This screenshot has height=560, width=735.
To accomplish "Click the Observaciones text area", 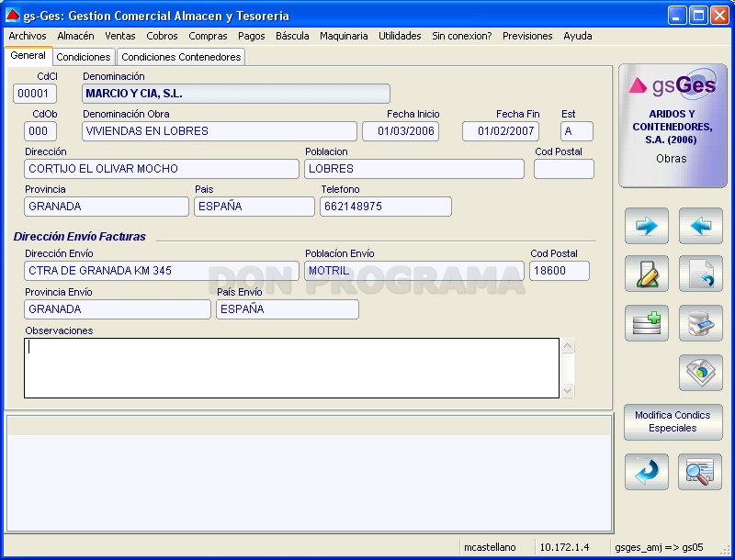I will click(x=291, y=368).
